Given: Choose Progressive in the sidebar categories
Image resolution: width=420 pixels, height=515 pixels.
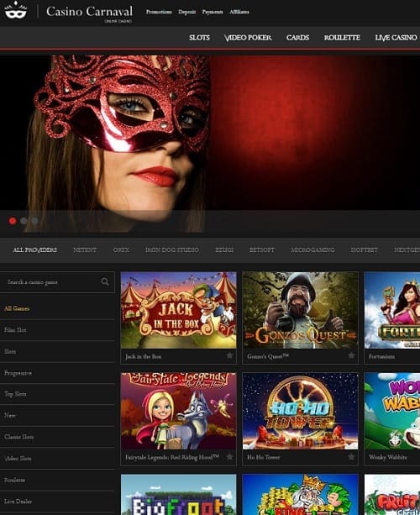Looking at the screenshot, I should pos(18,373).
